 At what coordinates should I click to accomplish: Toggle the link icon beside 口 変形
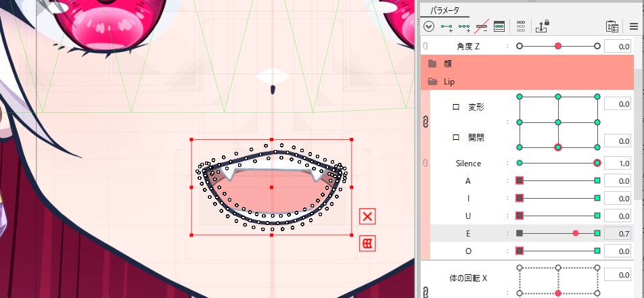[425, 122]
